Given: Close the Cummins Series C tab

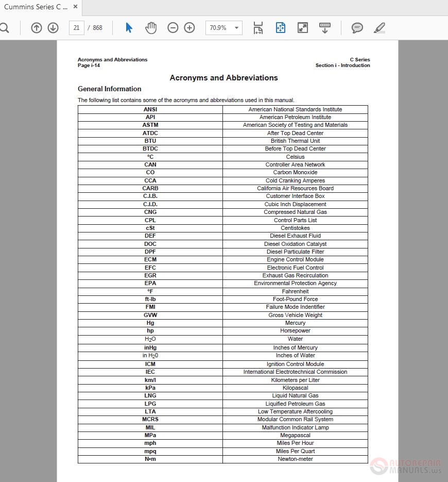Looking at the screenshot, I should point(76,7).
